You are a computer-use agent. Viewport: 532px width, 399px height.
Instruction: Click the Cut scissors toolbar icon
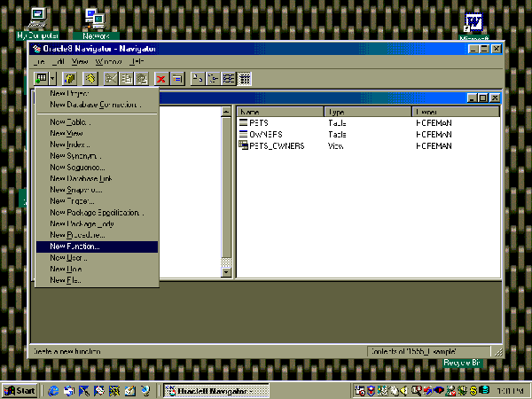click(x=111, y=79)
